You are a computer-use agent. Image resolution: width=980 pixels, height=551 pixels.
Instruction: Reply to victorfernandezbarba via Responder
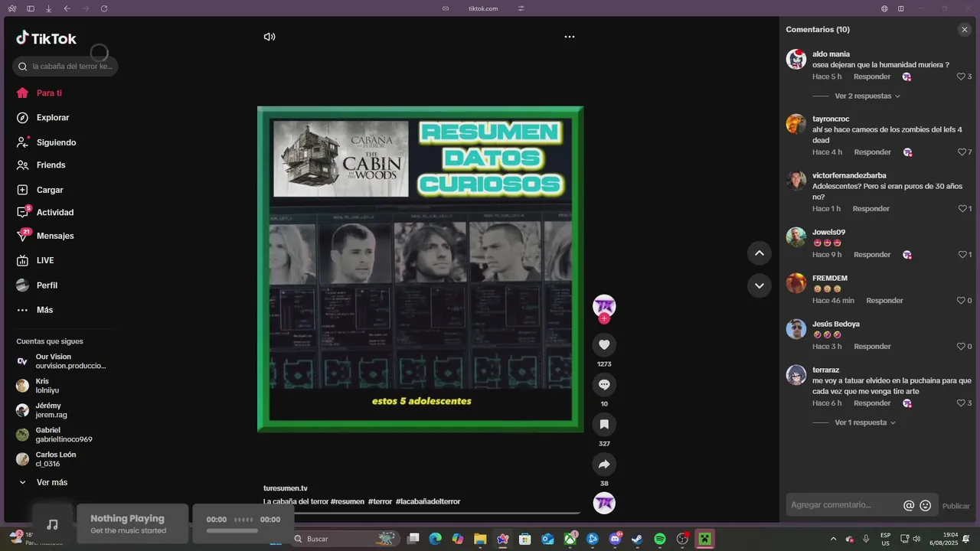[871, 209]
